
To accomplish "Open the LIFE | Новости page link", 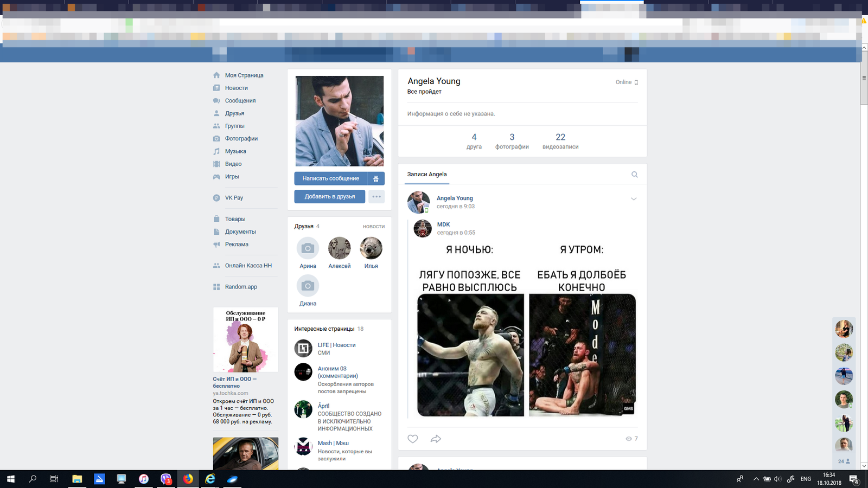I will [336, 345].
